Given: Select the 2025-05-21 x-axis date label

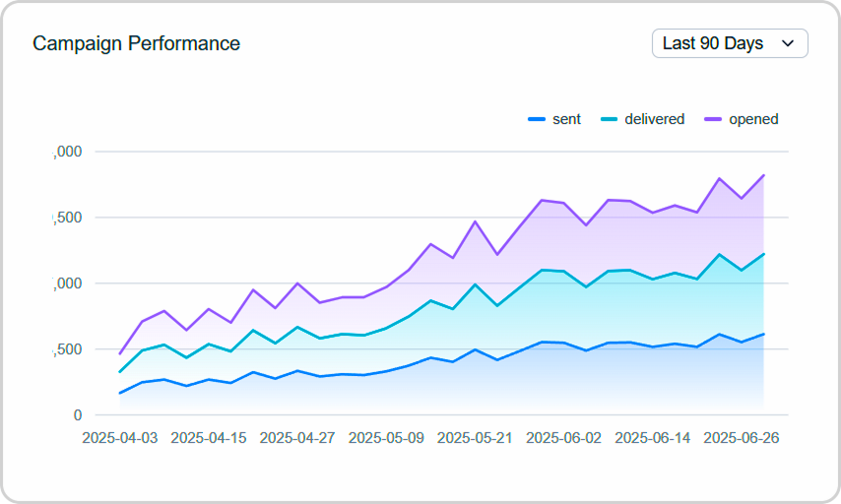Looking at the screenshot, I should click(x=475, y=438).
